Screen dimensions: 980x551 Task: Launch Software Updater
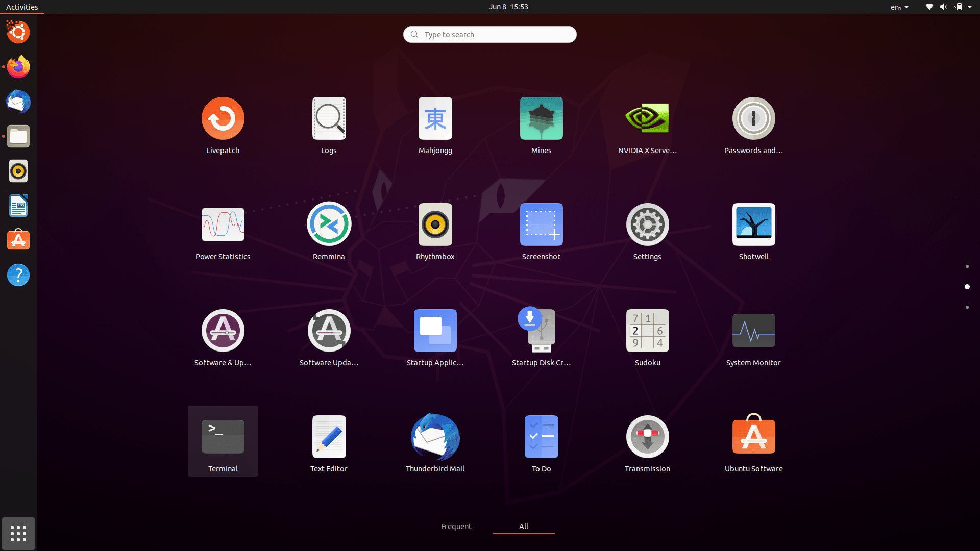(x=329, y=338)
